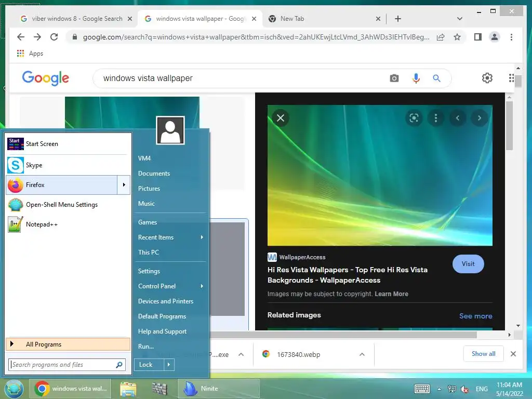Show hidden tray icons arrow
532x399 pixels.
[x=439, y=389]
